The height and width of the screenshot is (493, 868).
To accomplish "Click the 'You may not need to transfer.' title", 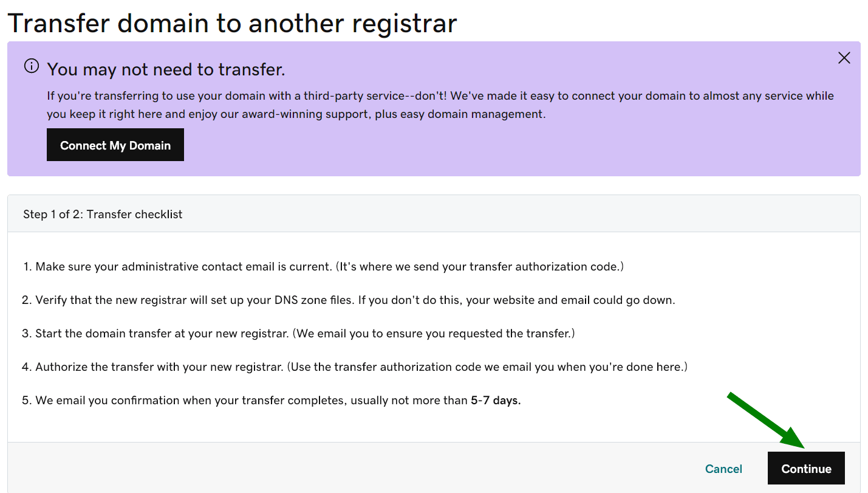I will pyautogui.click(x=166, y=69).
